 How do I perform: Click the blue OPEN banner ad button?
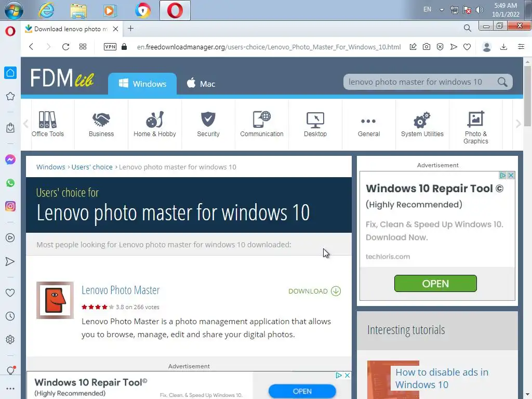[302, 391]
